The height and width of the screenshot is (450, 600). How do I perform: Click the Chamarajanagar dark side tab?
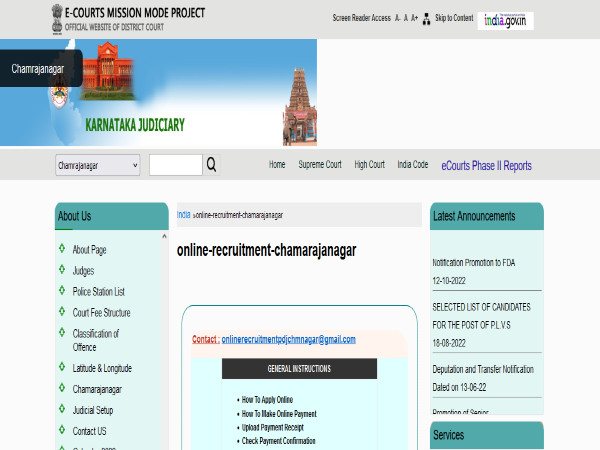tap(40, 68)
